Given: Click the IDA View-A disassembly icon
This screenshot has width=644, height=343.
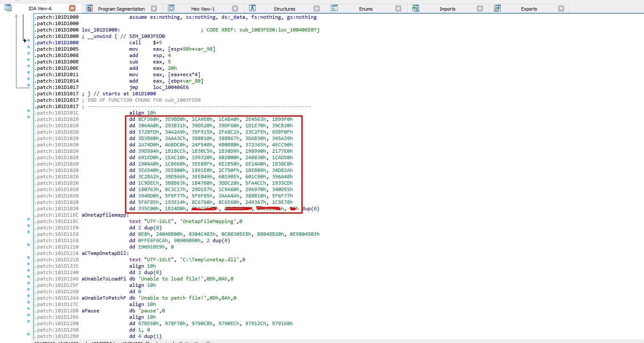Looking at the screenshot, I should tap(8, 8).
